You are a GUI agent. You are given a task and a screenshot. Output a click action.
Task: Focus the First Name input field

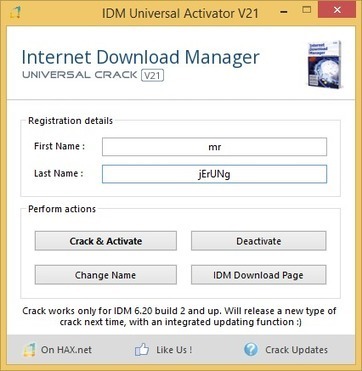pyautogui.click(x=214, y=147)
